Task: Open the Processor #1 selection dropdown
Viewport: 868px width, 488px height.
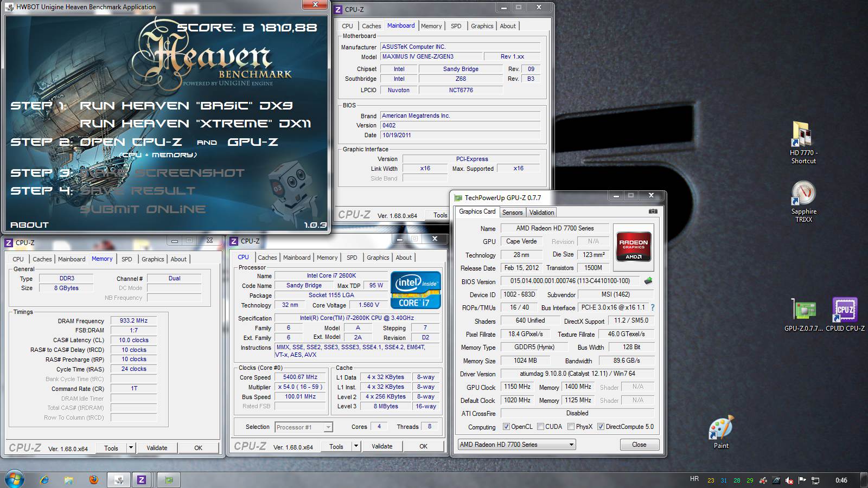Action: click(x=303, y=427)
